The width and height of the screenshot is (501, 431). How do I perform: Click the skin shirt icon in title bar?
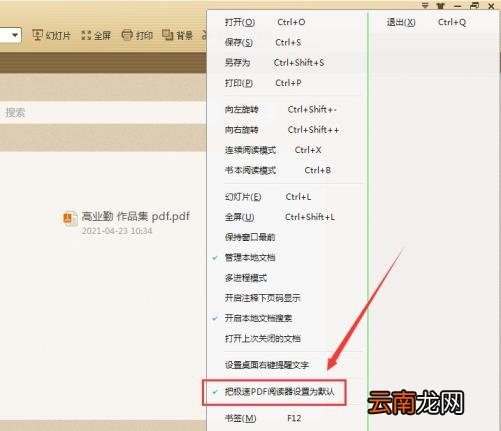[441, 6]
